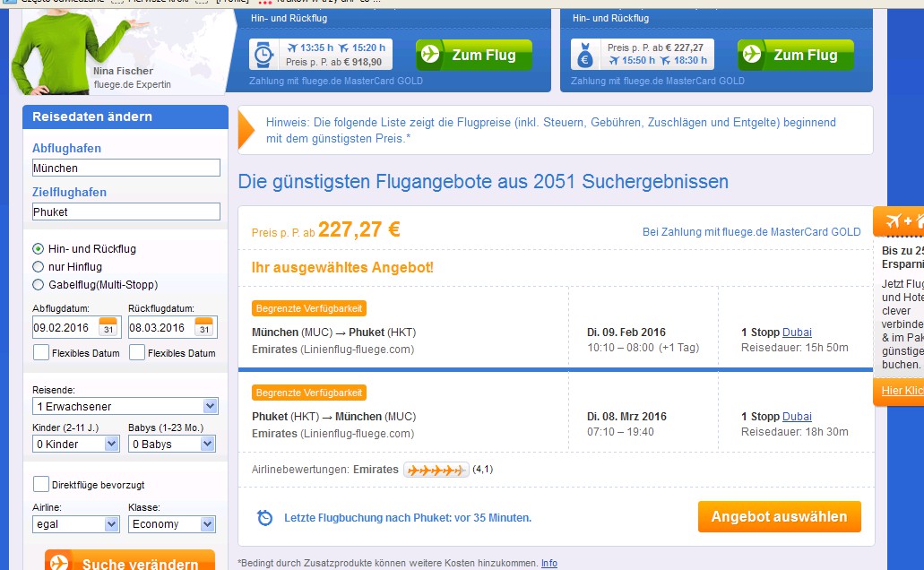Click the Suche verändern button
924x570 pixels.
(130, 560)
